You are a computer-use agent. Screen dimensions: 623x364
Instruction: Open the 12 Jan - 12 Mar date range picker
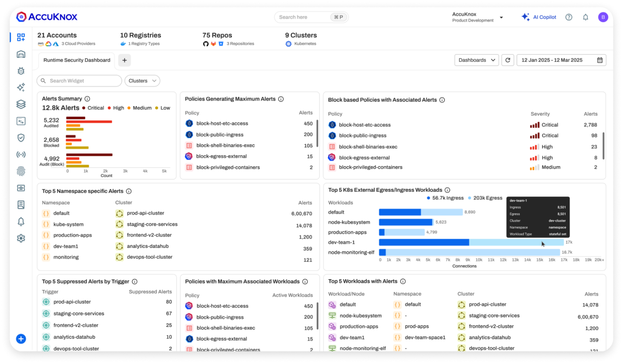[561, 60]
